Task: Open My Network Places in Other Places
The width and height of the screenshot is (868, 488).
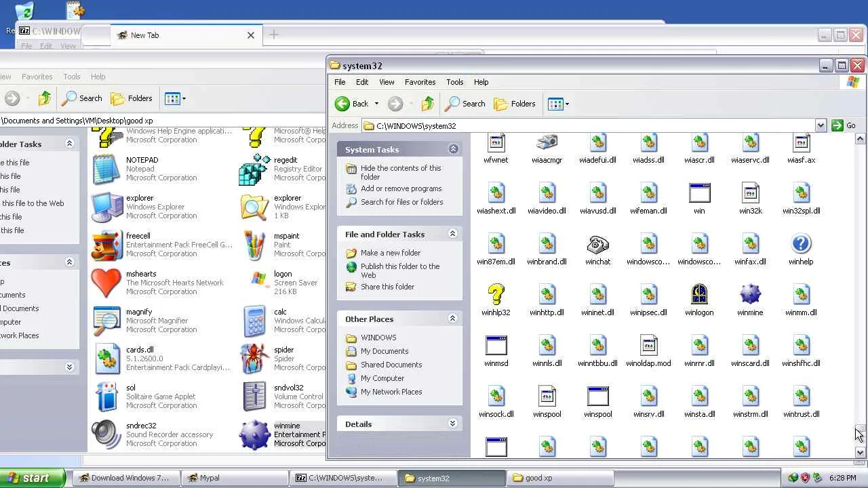Action: (x=391, y=392)
